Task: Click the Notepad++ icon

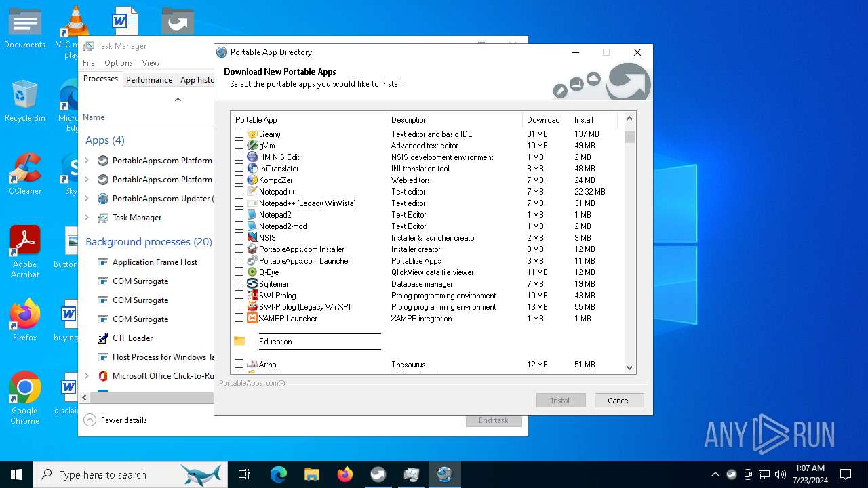Action: (x=252, y=192)
